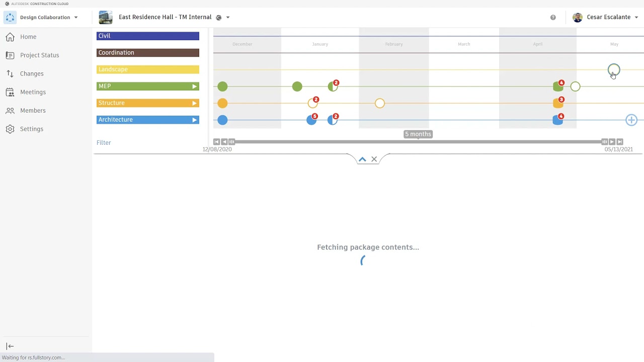644x362 pixels.
Task: Open the Home page from sidebar
Action: [28, 37]
